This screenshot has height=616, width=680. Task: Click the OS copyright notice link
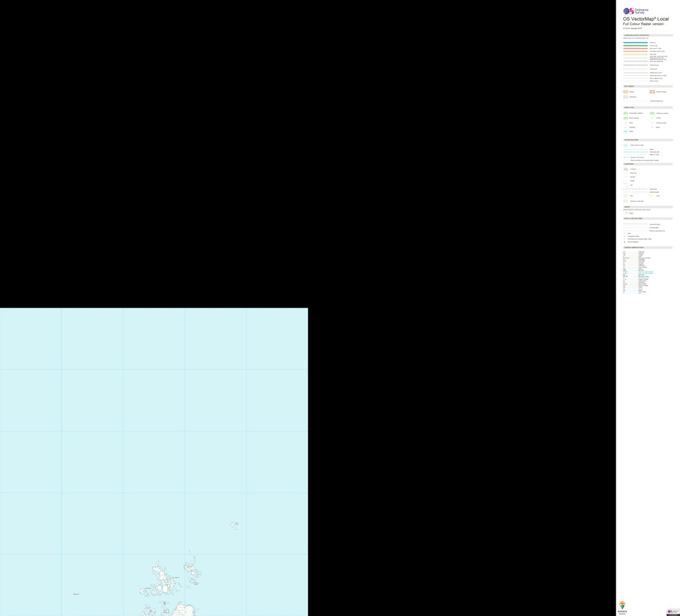[631, 28]
